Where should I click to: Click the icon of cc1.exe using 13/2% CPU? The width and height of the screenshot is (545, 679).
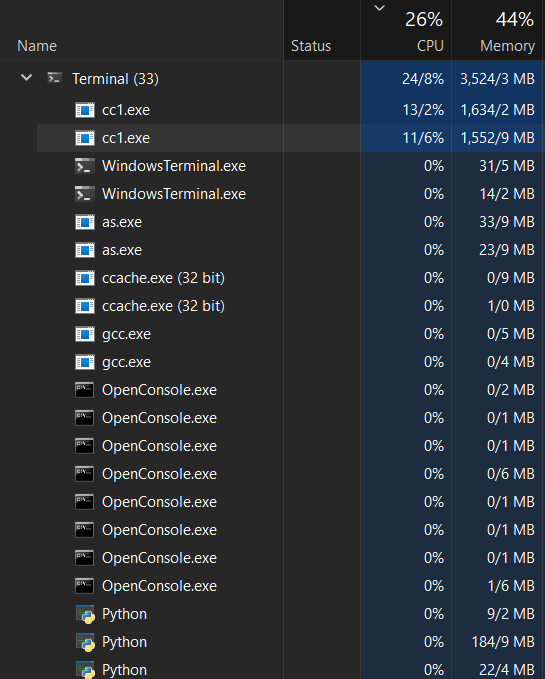pyautogui.click(x=85, y=110)
